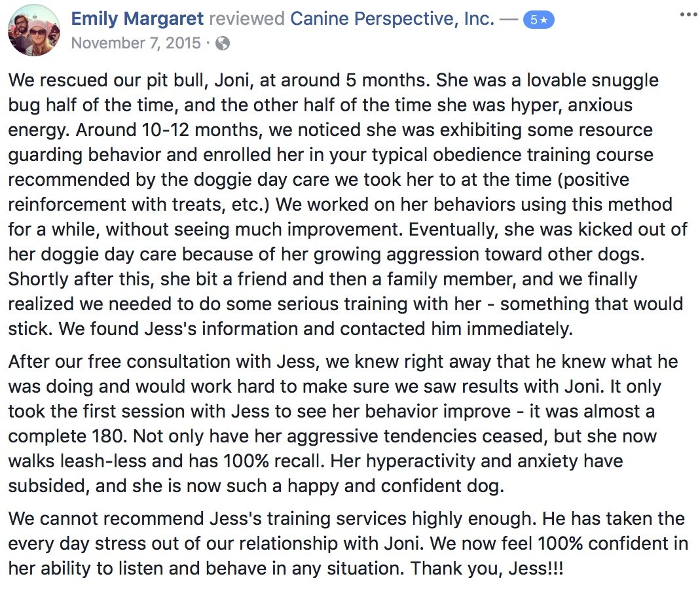
Task: Visit the Canine Perspective, Inc. page link
Action: [392, 19]
